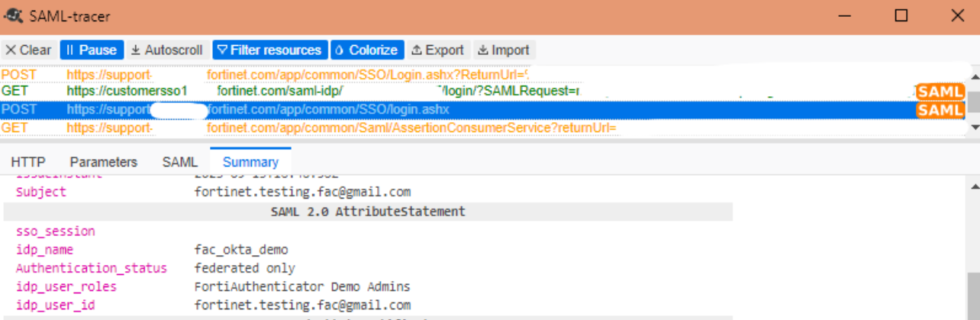Click the sso_session attribute name

coord(56,231)
